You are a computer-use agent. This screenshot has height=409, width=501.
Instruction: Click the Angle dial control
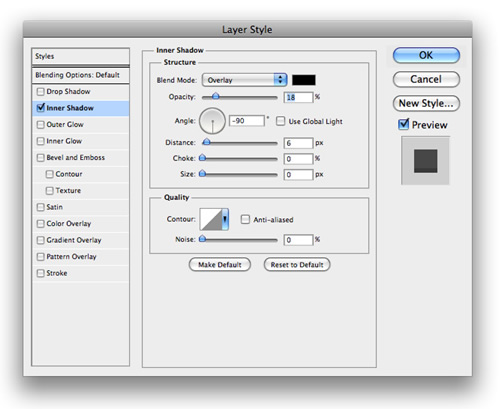pyautogui.click(x=212, y=121)
